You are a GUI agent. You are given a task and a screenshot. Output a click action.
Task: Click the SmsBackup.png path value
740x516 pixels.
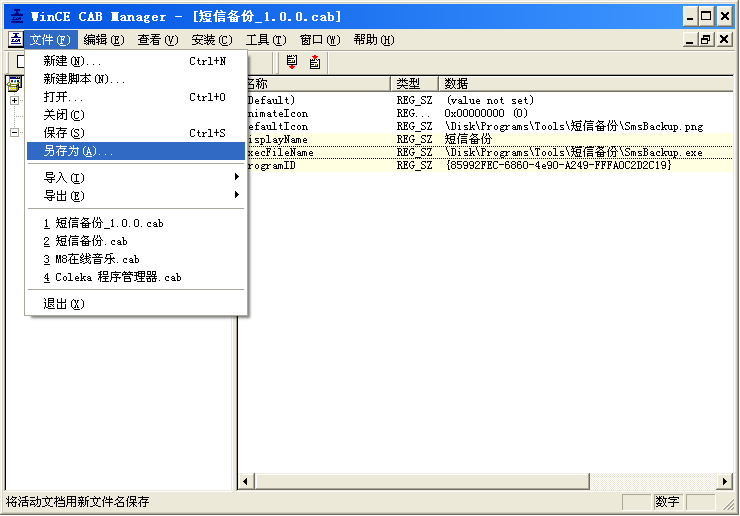[574, 126]
